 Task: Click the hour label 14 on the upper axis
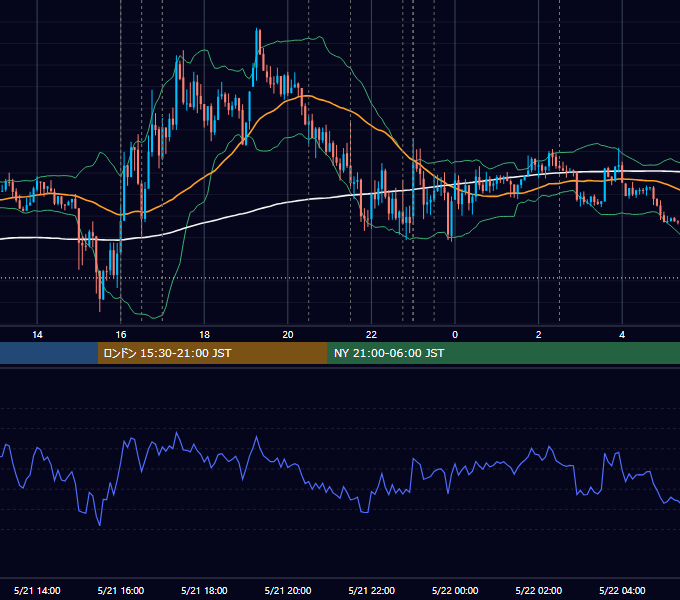click(x=37, y=335)
